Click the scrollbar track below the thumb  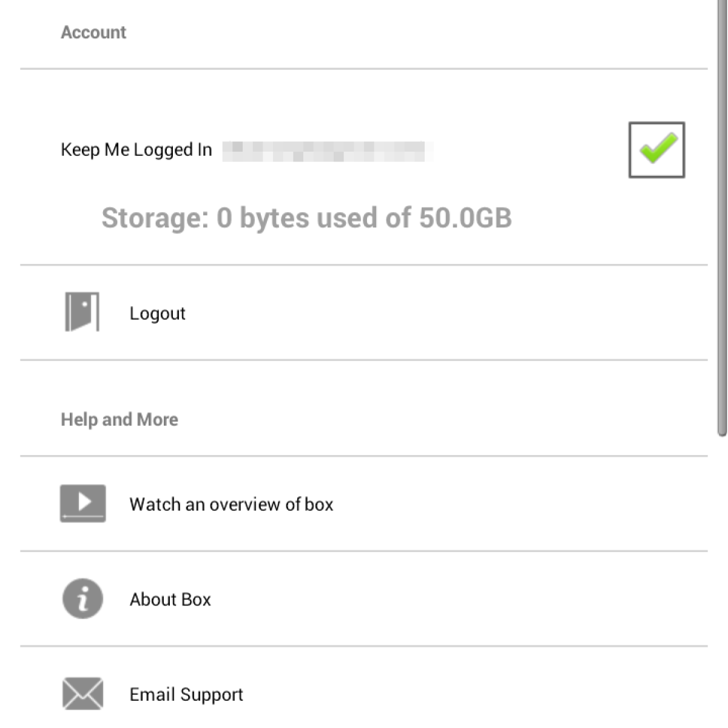(721, 576)
